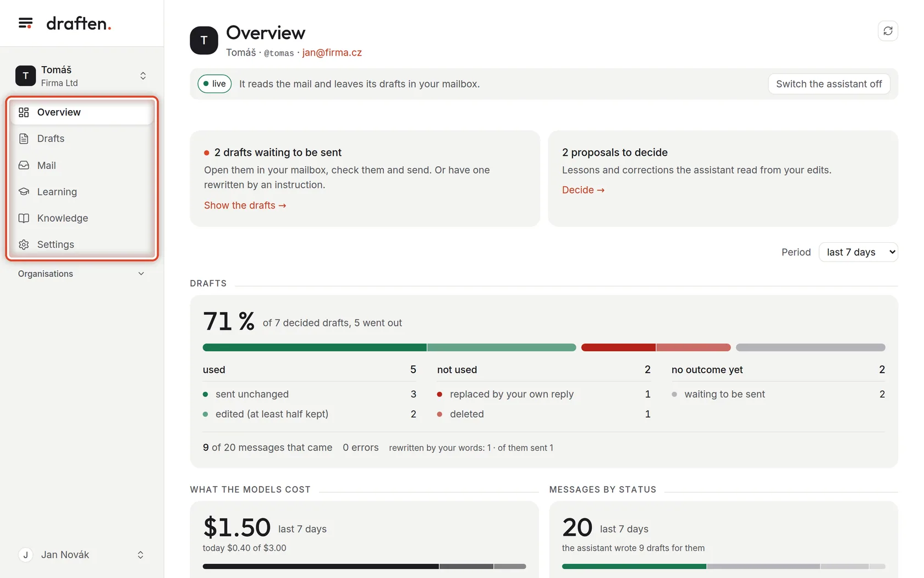Click the large T avatar beside Overview title

coord(204,40)
